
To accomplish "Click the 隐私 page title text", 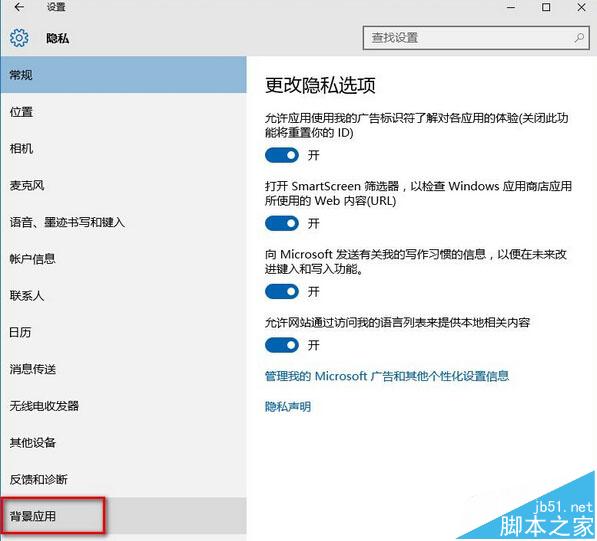I will (x=57, y=38).
